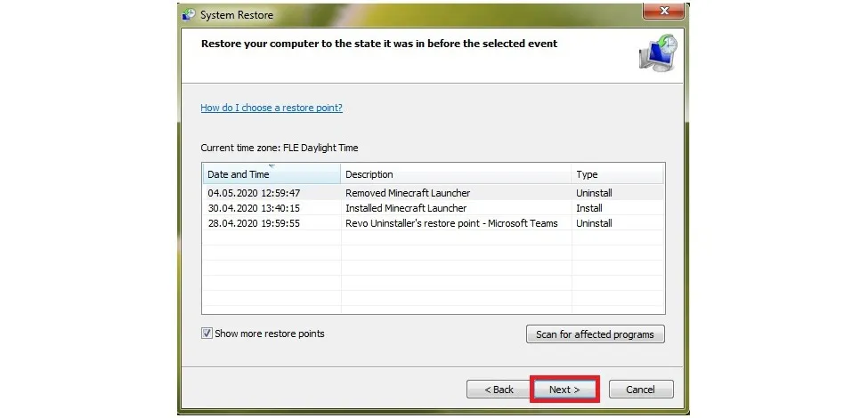Click 'Scan for affected programs' button
Screen dimensions: 868x418
(x=595, y=334)
